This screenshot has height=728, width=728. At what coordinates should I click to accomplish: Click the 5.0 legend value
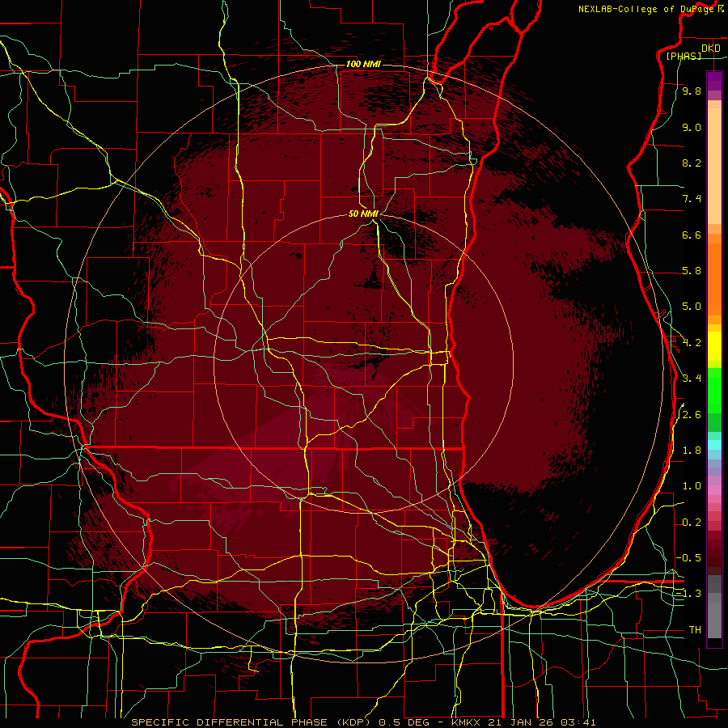point(692,307)
